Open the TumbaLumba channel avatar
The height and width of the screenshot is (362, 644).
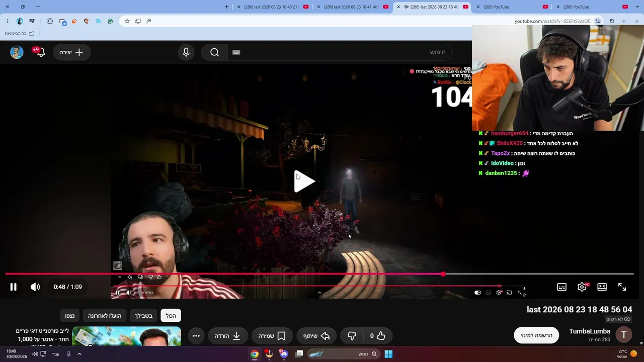[624, 335]
